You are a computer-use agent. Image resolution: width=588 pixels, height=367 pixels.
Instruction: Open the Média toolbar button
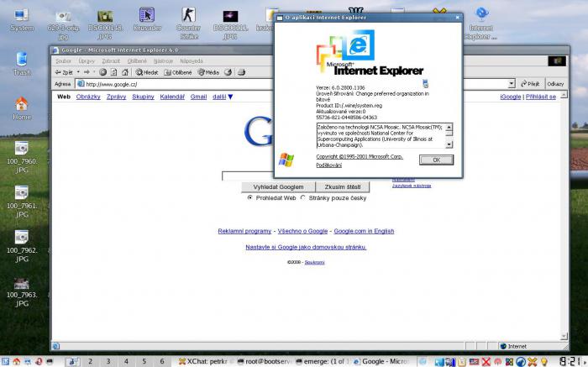pos(208,72)
